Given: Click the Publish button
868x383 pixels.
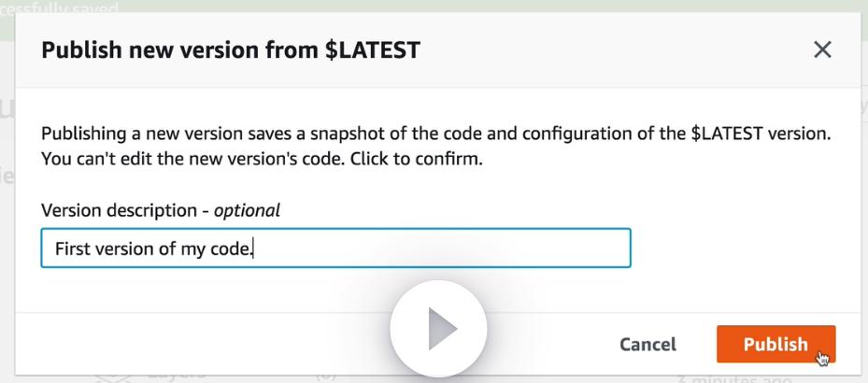Looking at the screenshot, I should click(776, 345).
